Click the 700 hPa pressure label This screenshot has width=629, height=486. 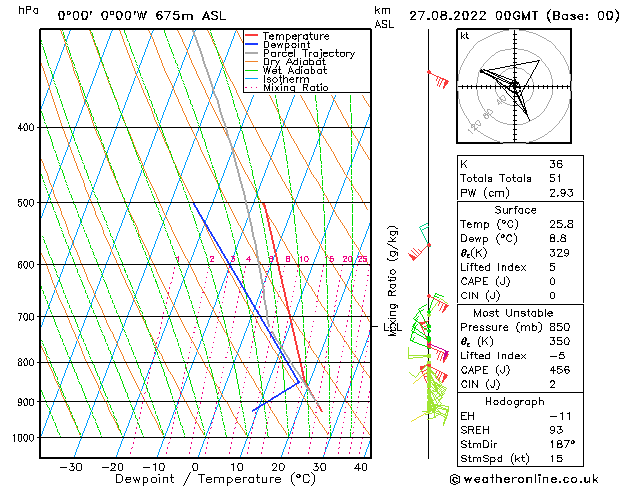(x=26, y=317)
